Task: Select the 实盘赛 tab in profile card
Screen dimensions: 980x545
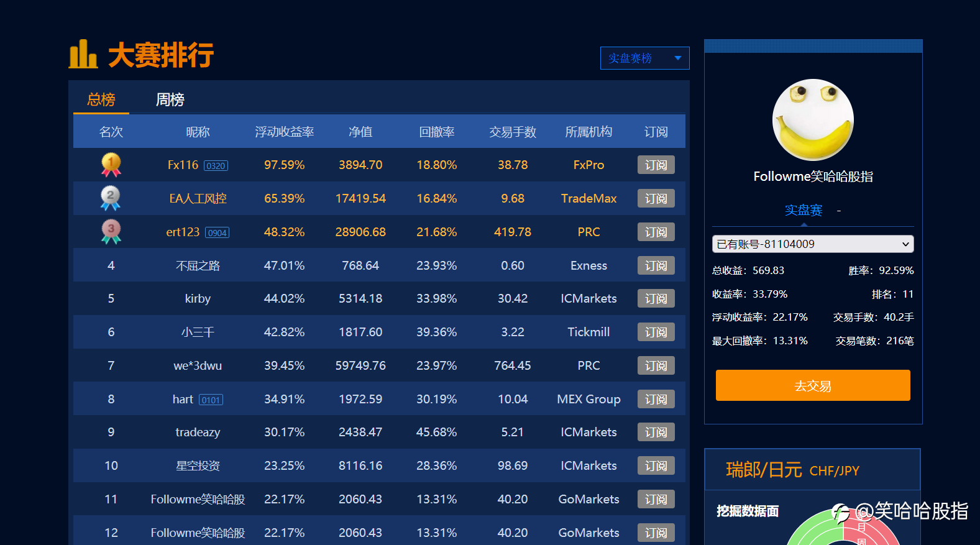Action: [804, 210]
